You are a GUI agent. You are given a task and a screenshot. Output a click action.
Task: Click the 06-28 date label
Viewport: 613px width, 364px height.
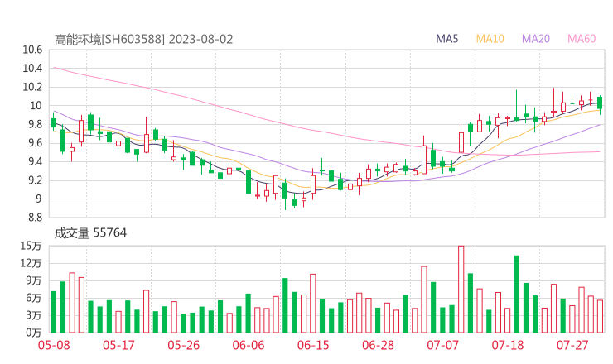coord(378,345)
